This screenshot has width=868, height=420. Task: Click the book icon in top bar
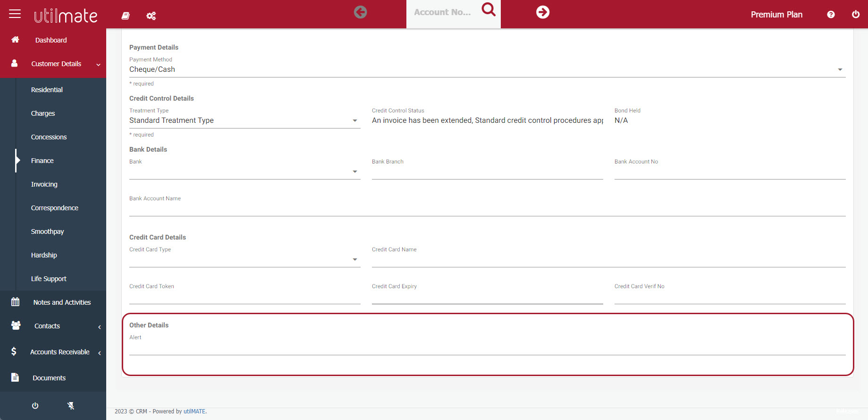(126, 16)
